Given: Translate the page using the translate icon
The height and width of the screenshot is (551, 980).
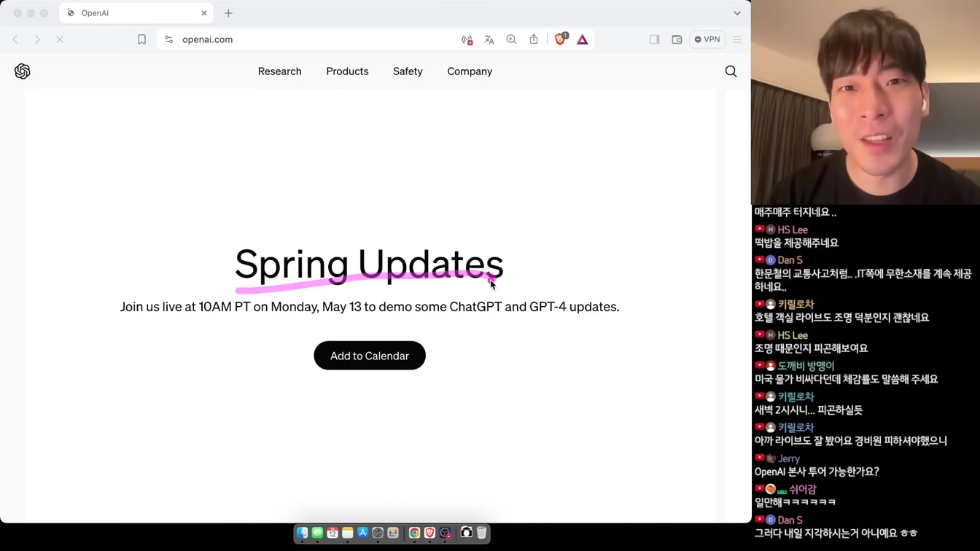Looking at the screenshot, I should click(489, 39).
